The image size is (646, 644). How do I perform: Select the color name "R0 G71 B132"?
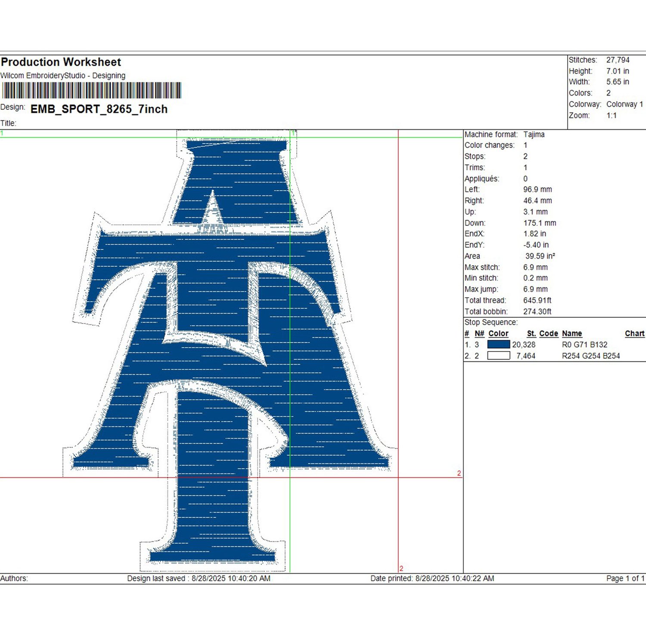[585, 345]
